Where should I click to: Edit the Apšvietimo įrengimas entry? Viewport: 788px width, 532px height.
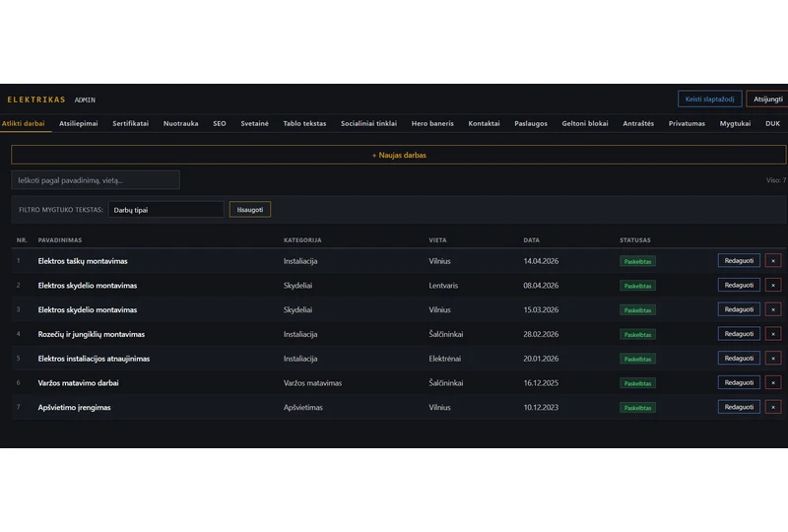point(739,407)
